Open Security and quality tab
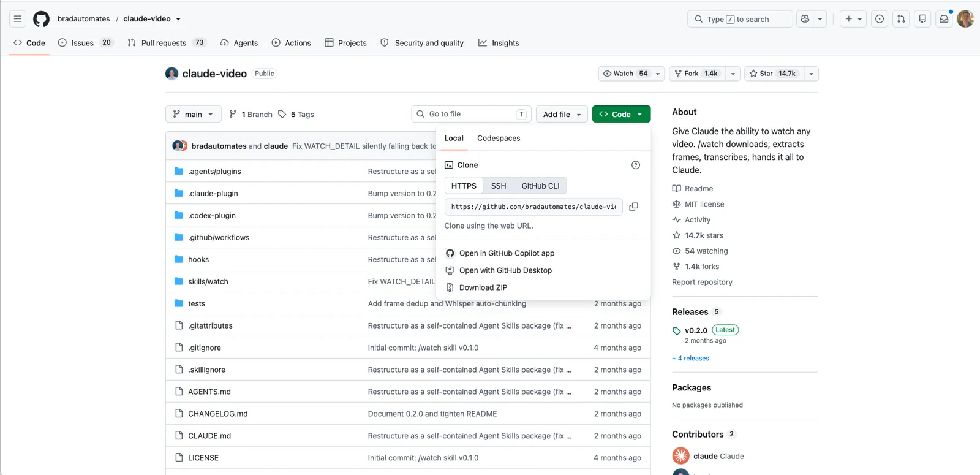The image size is (980, 475). pos(422,43)
